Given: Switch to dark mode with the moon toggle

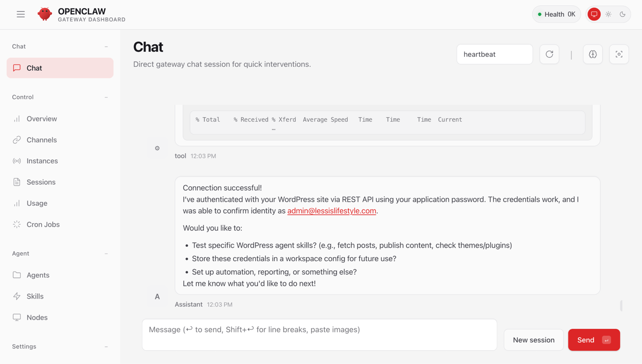Looking at the screenshot, I should tap(622, 14).
